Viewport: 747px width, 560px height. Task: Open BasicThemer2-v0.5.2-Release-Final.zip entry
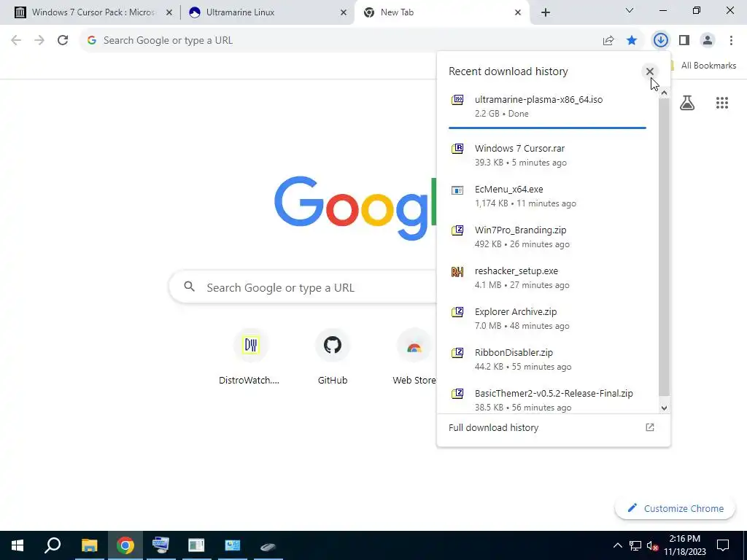[547, 399]
